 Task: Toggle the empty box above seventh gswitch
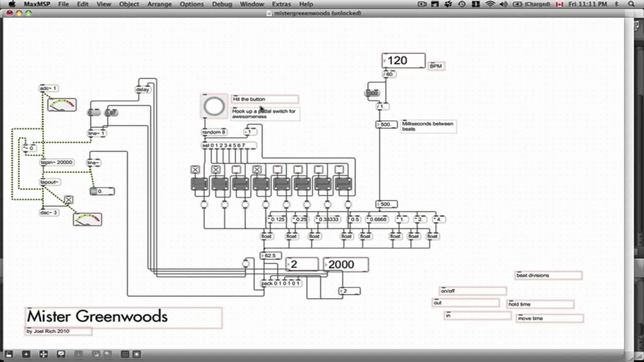(x=319, y=169)
